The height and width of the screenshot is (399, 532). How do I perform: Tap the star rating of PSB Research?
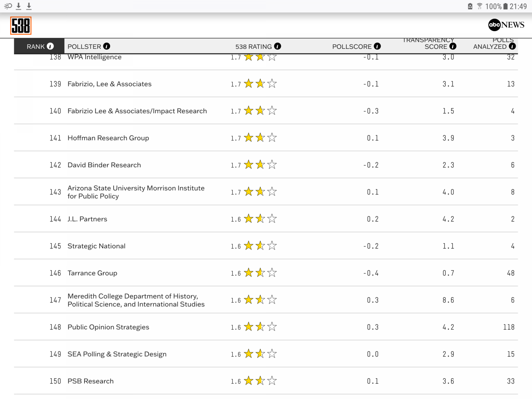click(x=260, y=381)
